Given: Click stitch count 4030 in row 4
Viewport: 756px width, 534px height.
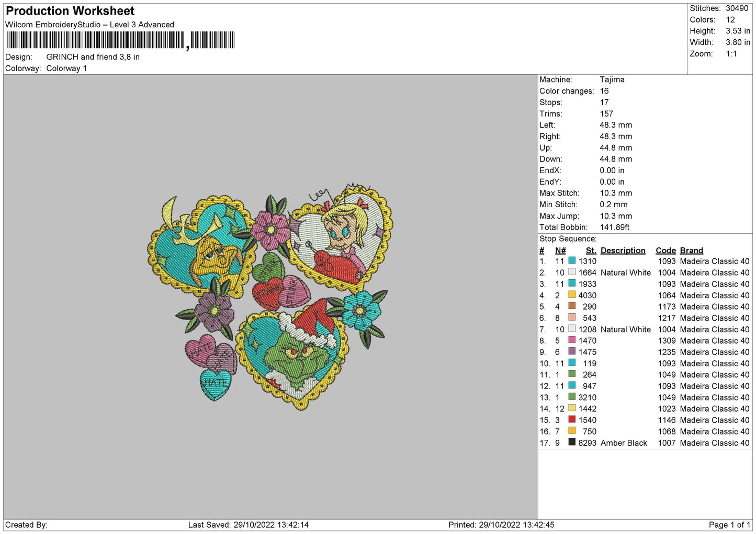Looking at the screenshot, I should 587,295.
